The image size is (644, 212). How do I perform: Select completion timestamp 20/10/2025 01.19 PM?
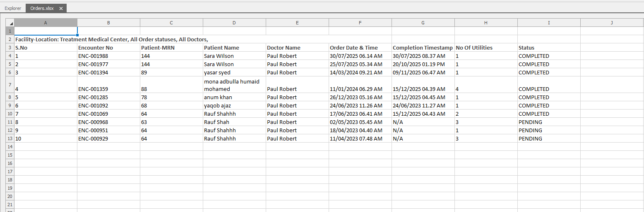pyautogui.click(x=419, y=64)
